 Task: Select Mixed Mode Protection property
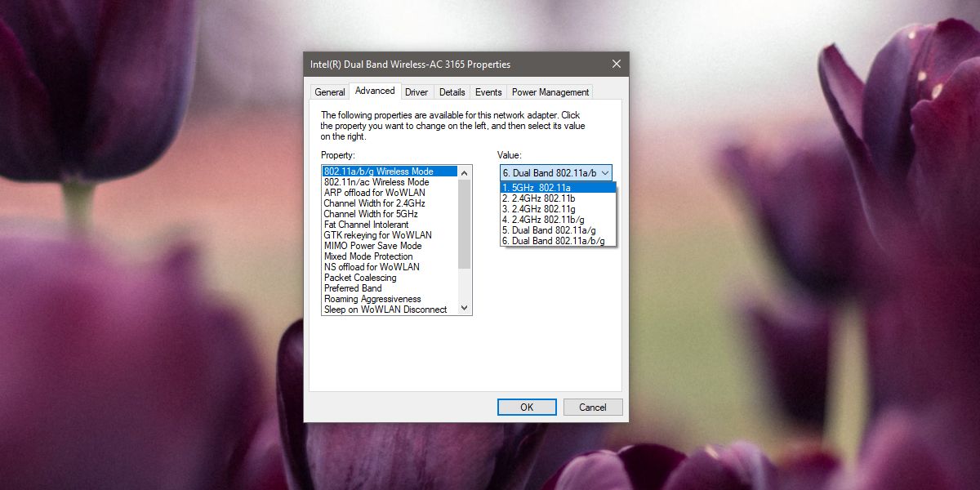(390, 256)
